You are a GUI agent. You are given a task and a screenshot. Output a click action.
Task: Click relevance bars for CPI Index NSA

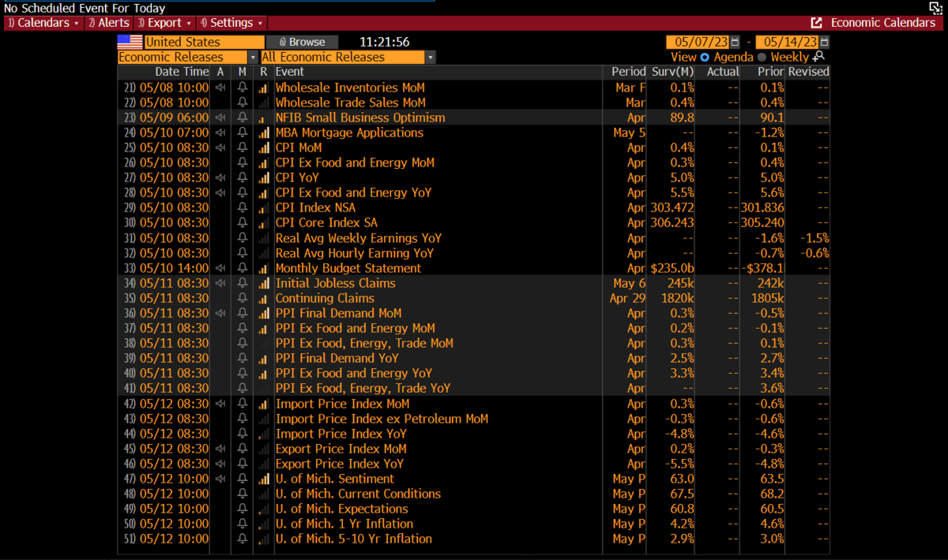264,208
